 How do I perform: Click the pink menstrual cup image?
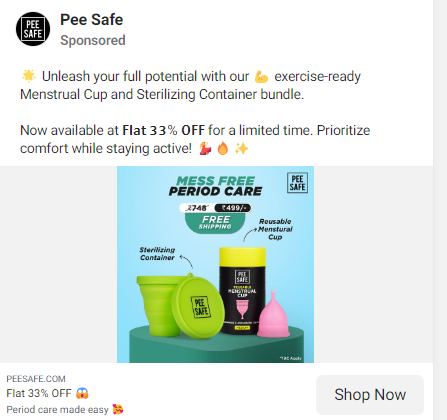pyautogui.click(x=274, y=314)
